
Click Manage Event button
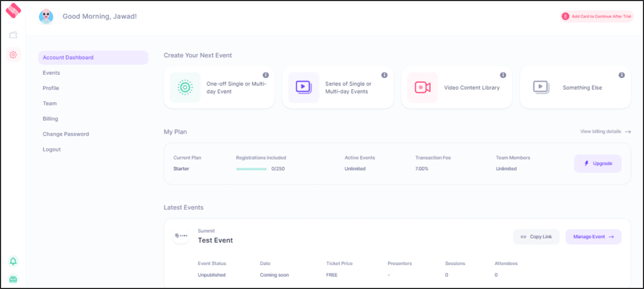[x=594, y=237]
